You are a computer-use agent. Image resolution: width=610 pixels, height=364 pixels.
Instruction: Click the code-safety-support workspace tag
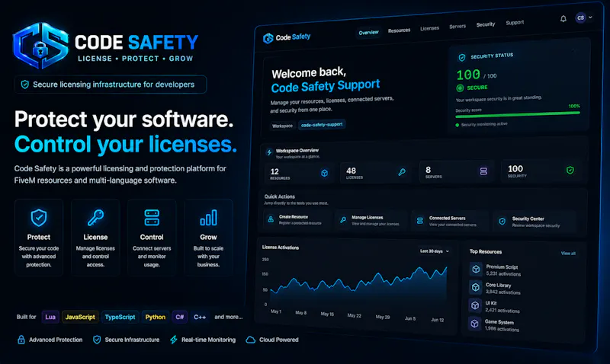click(322, 125)
